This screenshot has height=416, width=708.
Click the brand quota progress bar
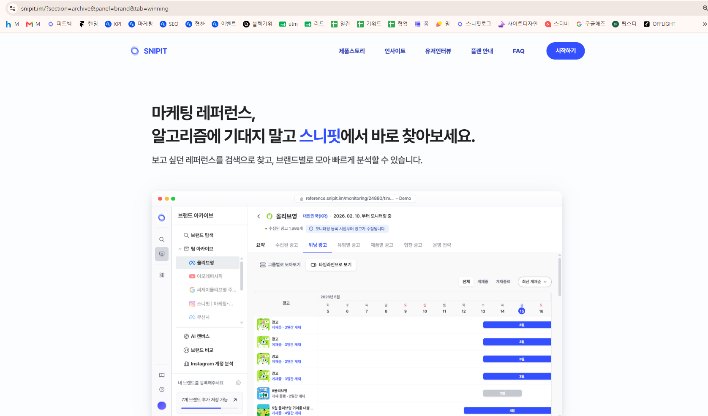pos(208,408)
